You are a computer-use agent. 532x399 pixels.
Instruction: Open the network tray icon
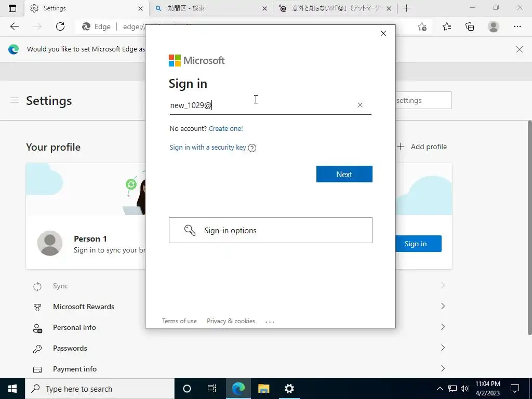coord(453,389)
